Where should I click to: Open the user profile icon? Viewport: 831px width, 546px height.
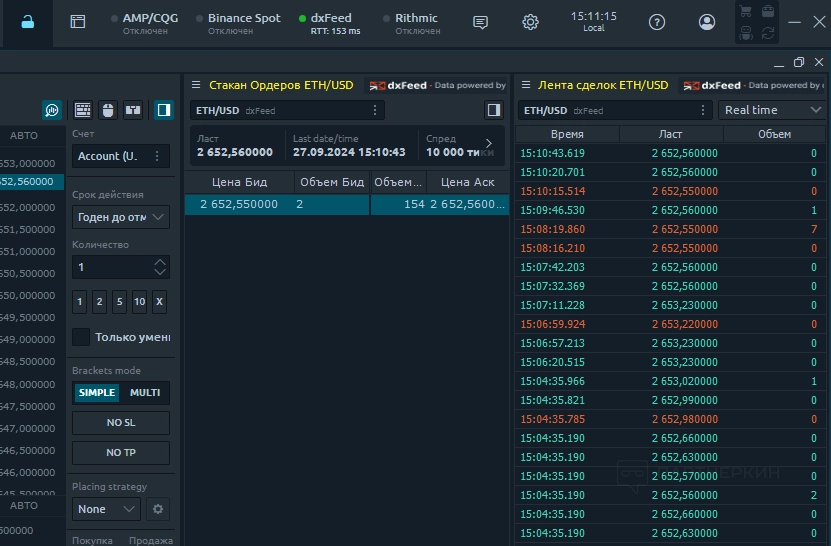point(707,22)
